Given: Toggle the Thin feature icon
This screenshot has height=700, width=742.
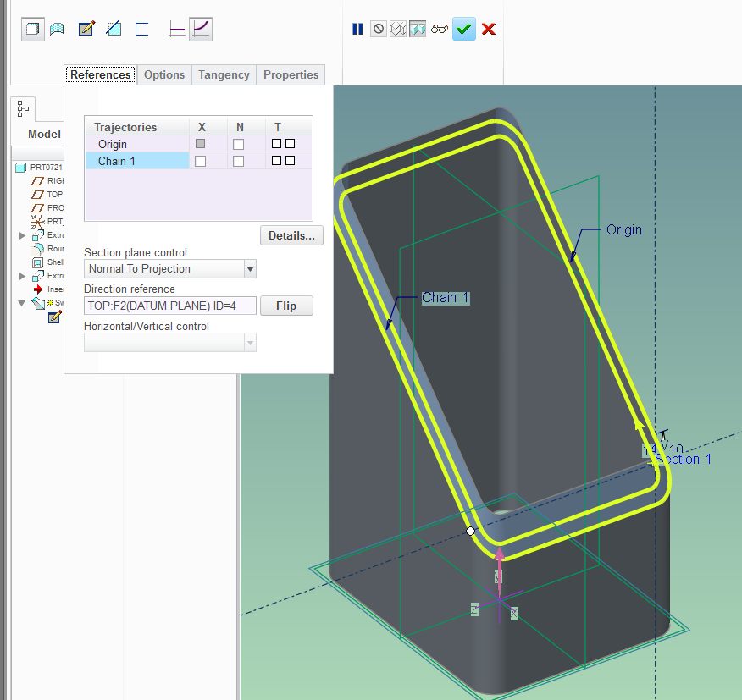Looking at the screenshot, I should coord(142,29).
